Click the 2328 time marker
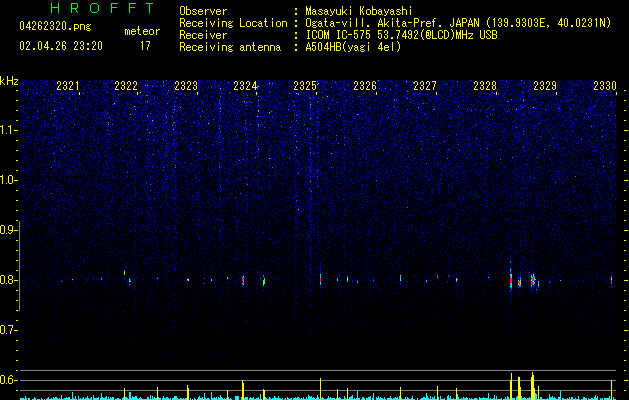The width and height of the screenshot is (629, 400). click(485, 86)
